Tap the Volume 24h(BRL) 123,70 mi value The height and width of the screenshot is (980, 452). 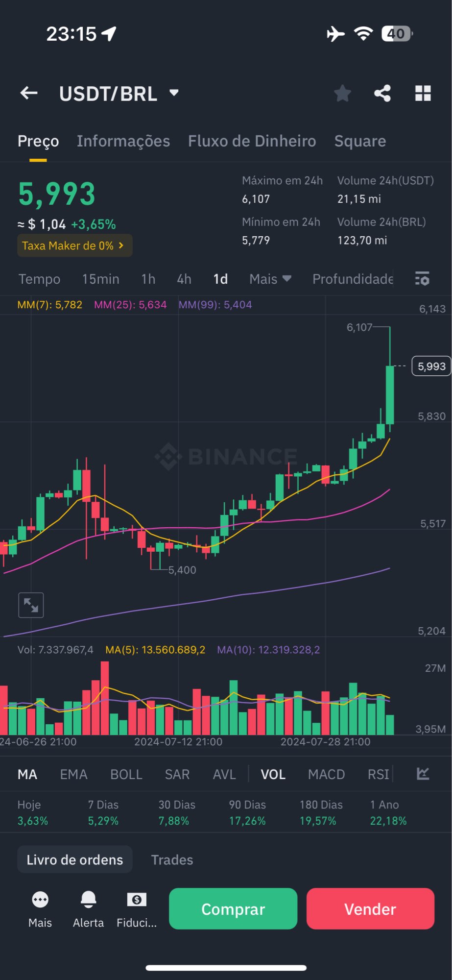pyautogui.click(x=362, y=240)
